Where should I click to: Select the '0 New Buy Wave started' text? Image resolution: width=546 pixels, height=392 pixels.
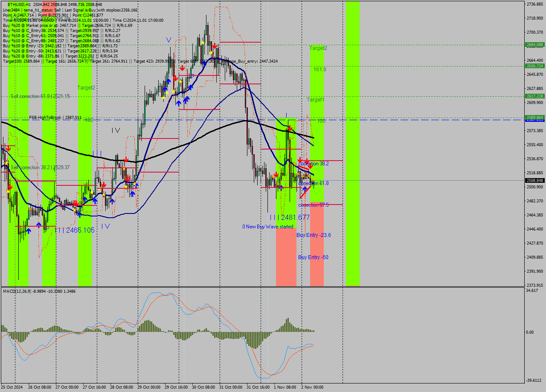click(x=268, y=227)
